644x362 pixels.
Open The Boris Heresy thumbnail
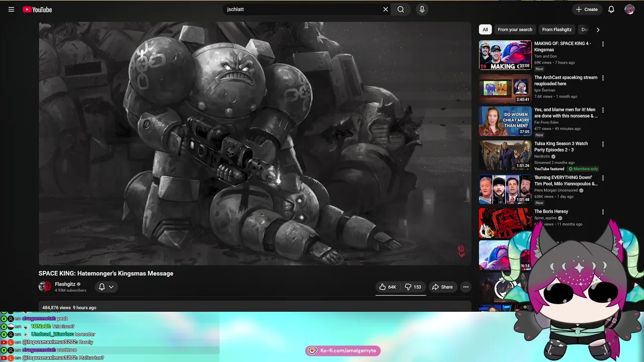tap(505, 223)
